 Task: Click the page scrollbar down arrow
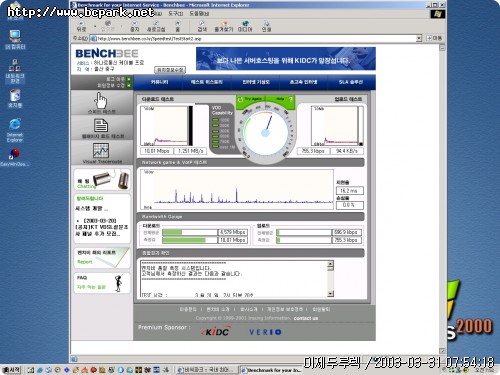click(x=442, y=351)
